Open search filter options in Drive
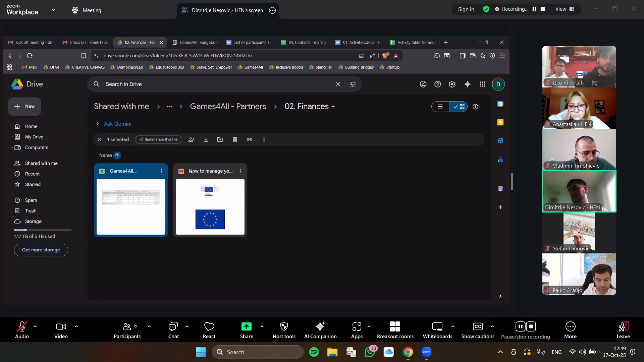The width and height of the screenshot is (644, 362). pos(353,84)
